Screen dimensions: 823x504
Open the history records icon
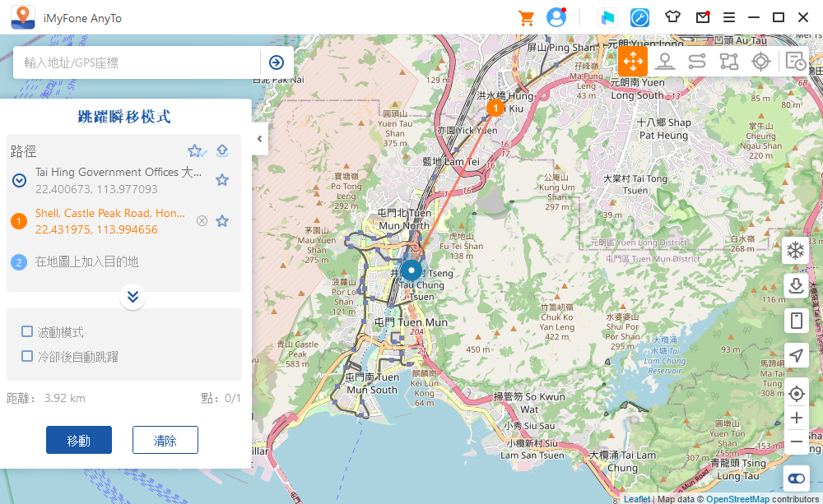(x=795, y=61)
